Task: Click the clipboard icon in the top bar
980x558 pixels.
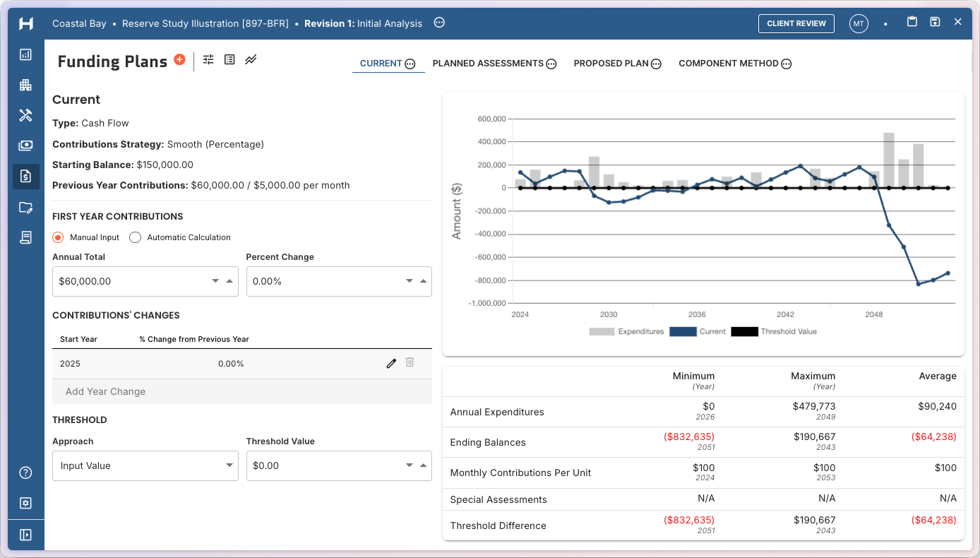Action: click(912, 22)
